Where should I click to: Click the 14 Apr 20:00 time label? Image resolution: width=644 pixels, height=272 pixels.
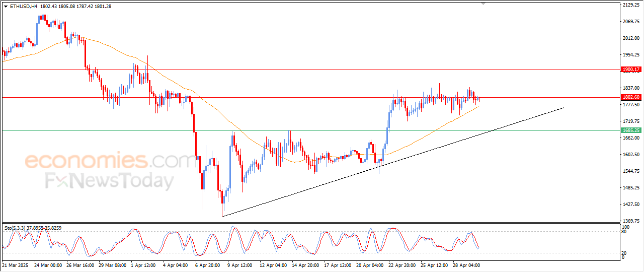tap(305, 264)
